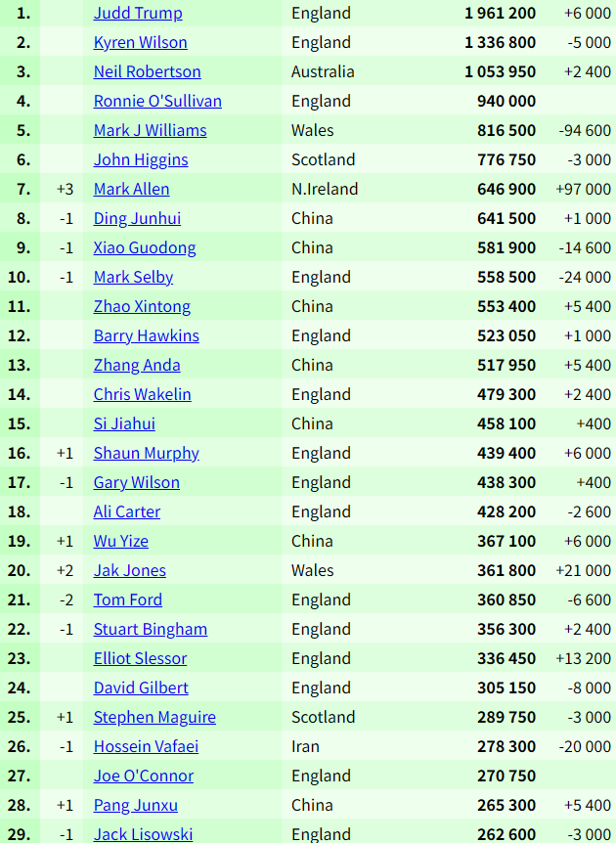Visit Ding Junhui's profile

click(x=137, y=219)
